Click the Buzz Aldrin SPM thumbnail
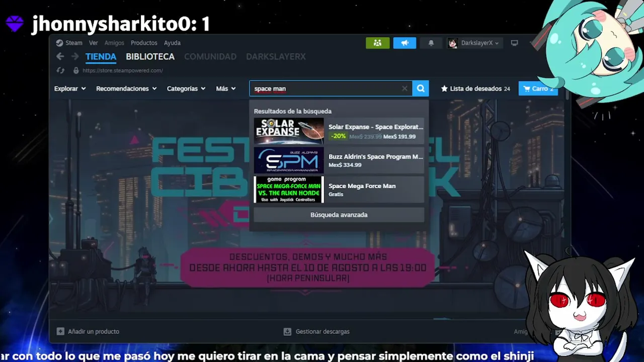 [289, 160]
